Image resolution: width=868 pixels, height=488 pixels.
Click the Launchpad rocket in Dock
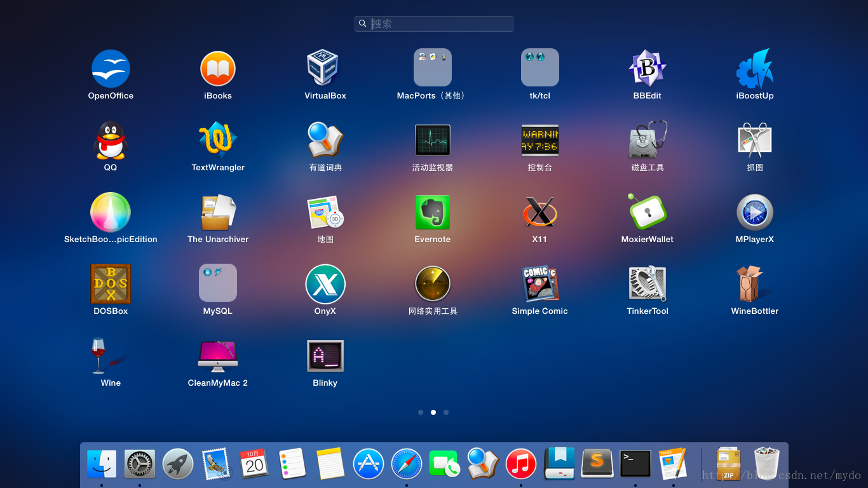pyautogui.click(x=178, y=464)
